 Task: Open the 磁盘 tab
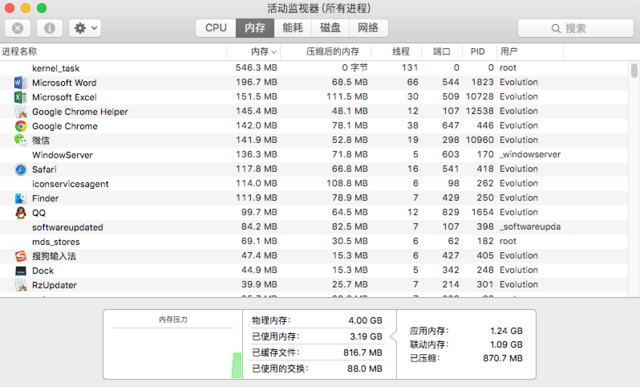[330, 28]
